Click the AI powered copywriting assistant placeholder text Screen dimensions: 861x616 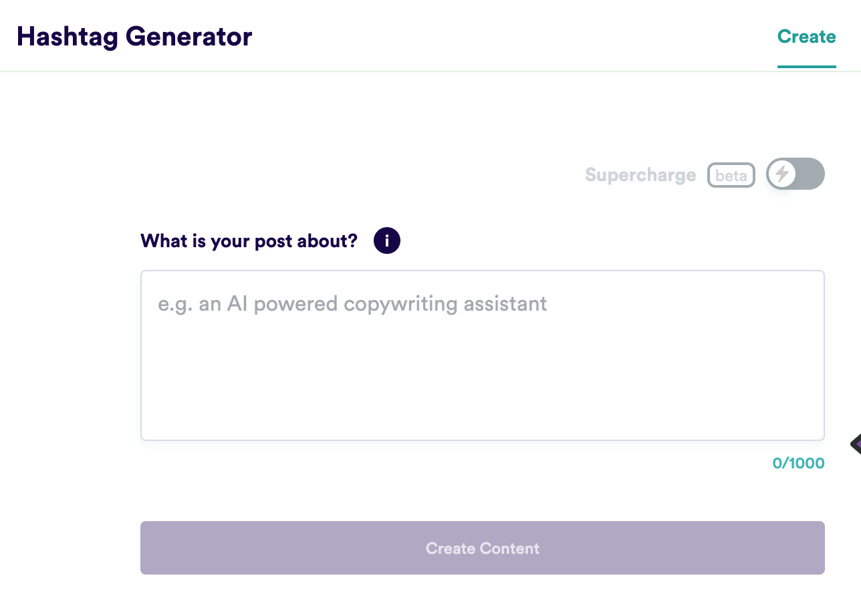[352, 304]
